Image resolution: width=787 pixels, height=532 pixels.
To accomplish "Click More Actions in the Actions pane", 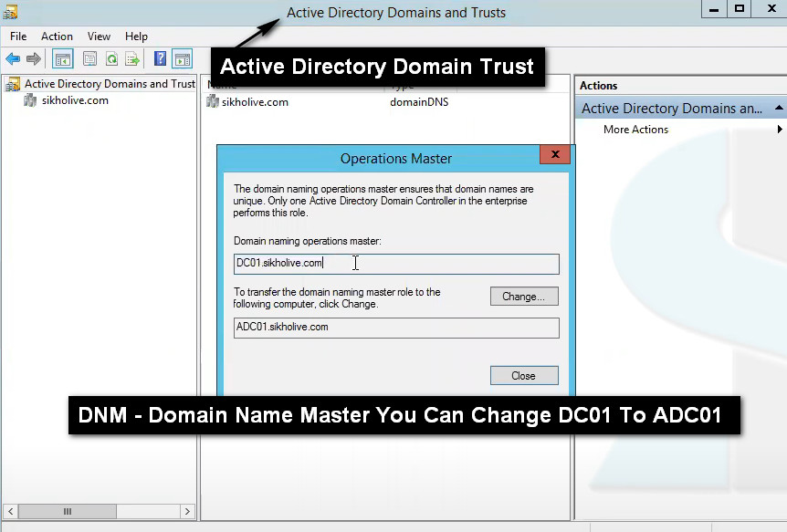I will 636,130.
